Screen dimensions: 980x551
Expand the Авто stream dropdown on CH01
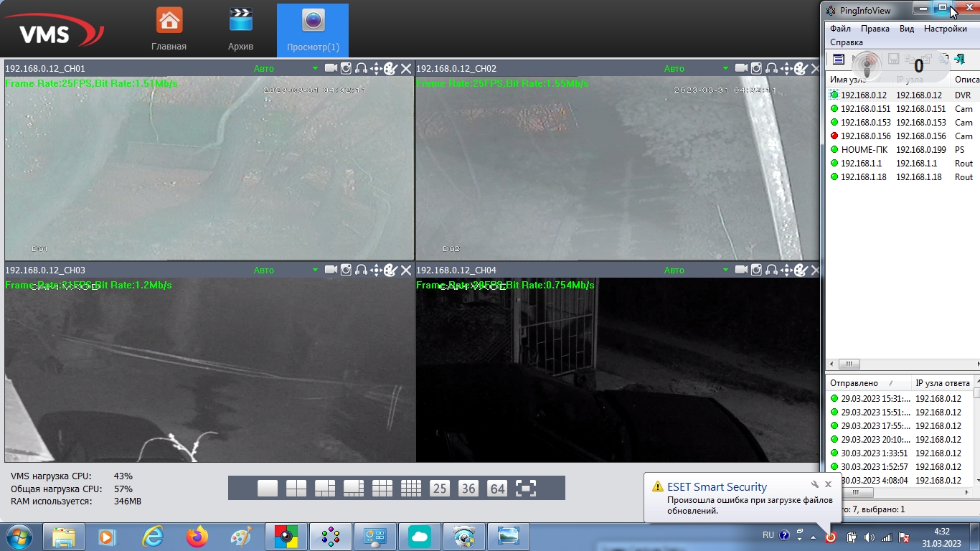[x=315, y=69]
